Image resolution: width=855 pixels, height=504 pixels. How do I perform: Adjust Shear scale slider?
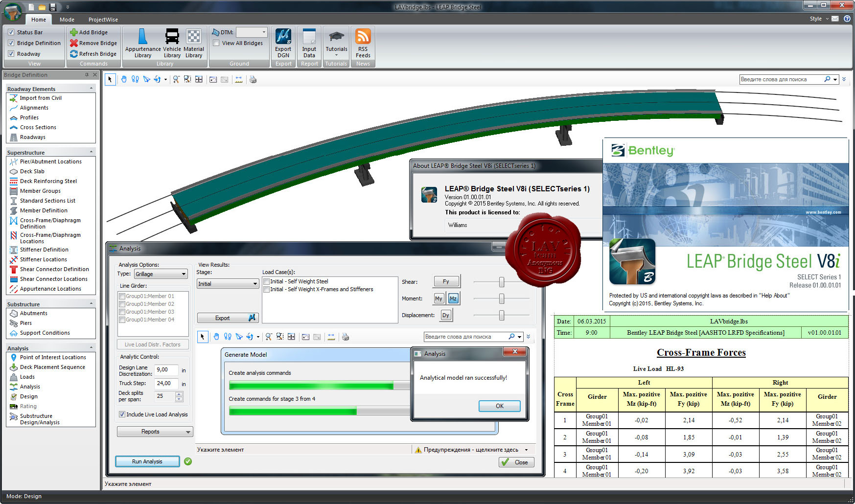pyautogui.click(x=502, y=282)
